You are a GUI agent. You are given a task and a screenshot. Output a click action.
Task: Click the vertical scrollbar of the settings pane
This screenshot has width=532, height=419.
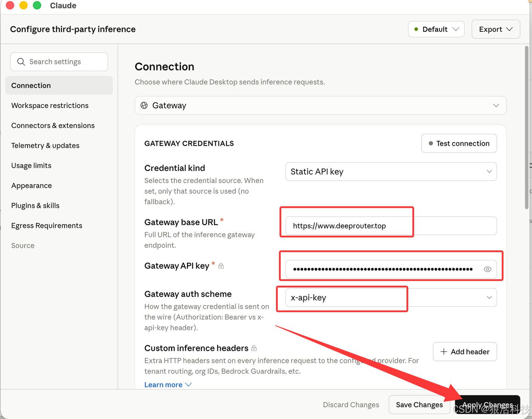click(x=527, y=128)
